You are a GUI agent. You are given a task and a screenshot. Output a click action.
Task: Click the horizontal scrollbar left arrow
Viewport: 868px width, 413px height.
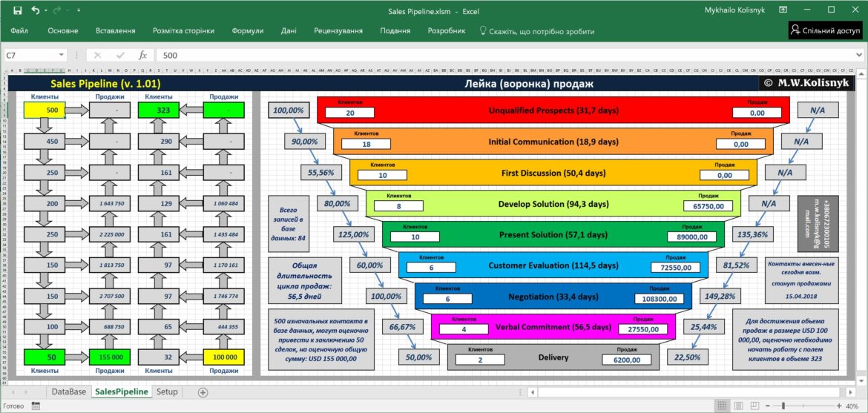click(x=532, y=392)
